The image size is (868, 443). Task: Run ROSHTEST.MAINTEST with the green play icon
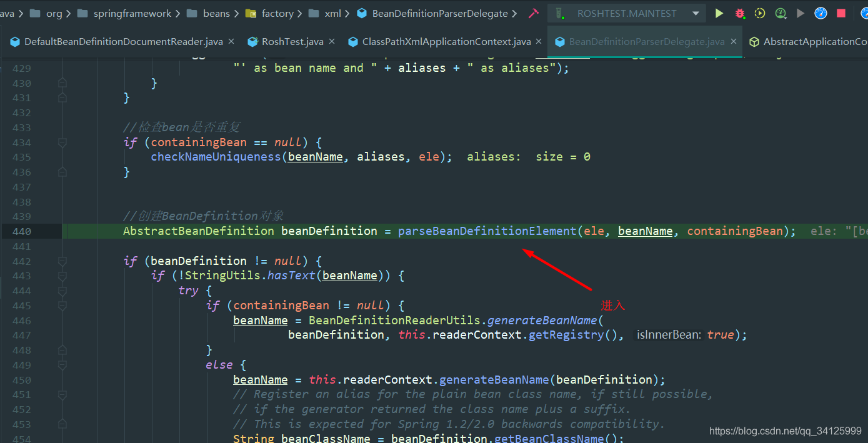[x=719, y=13]
